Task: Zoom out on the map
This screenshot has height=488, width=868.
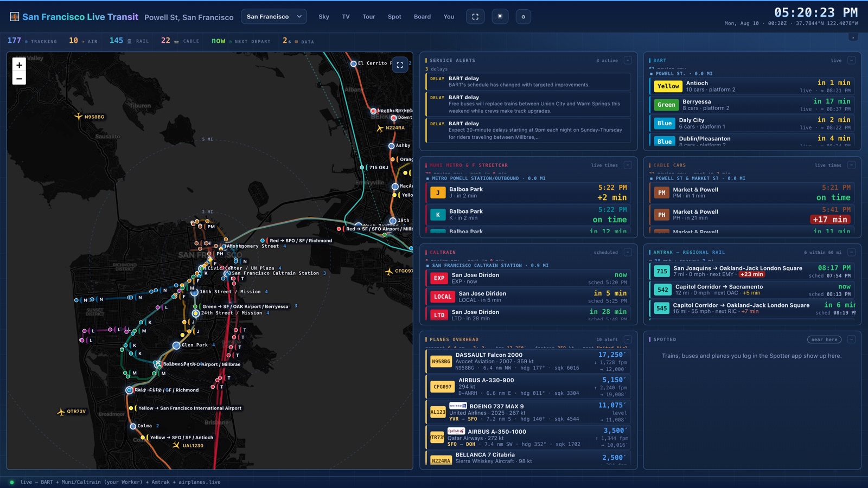Action: pyautogui.click(x=19, y=79)
